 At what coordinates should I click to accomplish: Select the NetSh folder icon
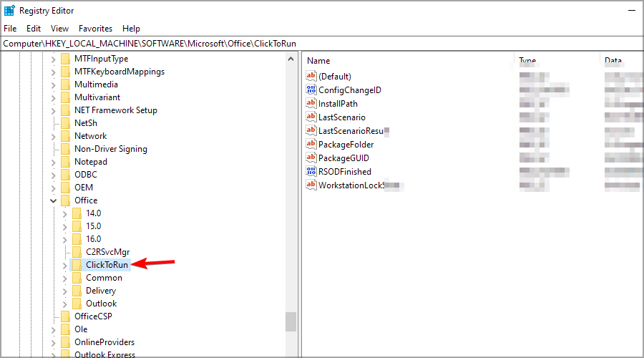tap(65, 123)
